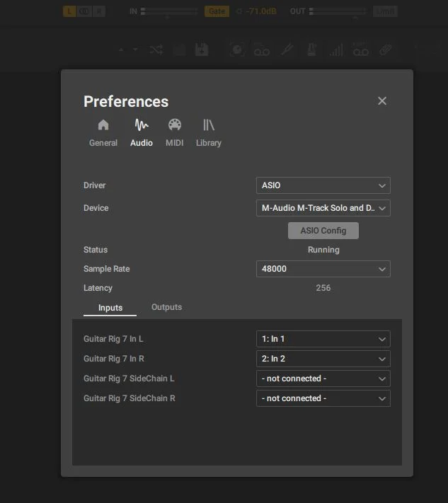
Task: Switch to the MIDI preferences tab
Action: (174, 132)
